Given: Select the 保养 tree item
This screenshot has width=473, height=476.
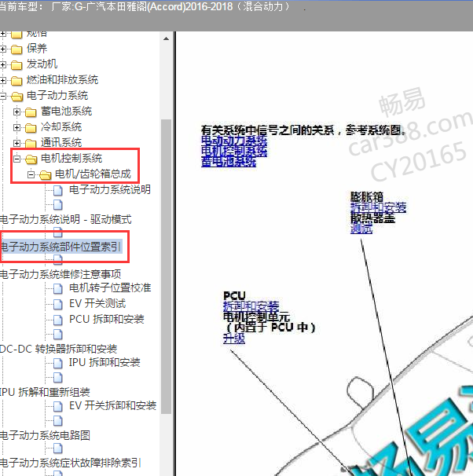Looking at the screenshot, I should click(x=37, y=49).
